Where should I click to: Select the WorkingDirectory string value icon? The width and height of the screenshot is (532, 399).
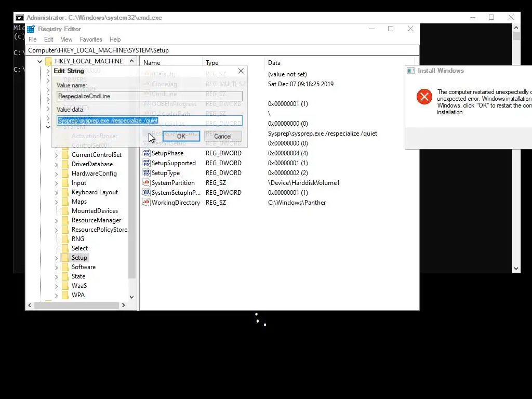click(x=146, y=202)
